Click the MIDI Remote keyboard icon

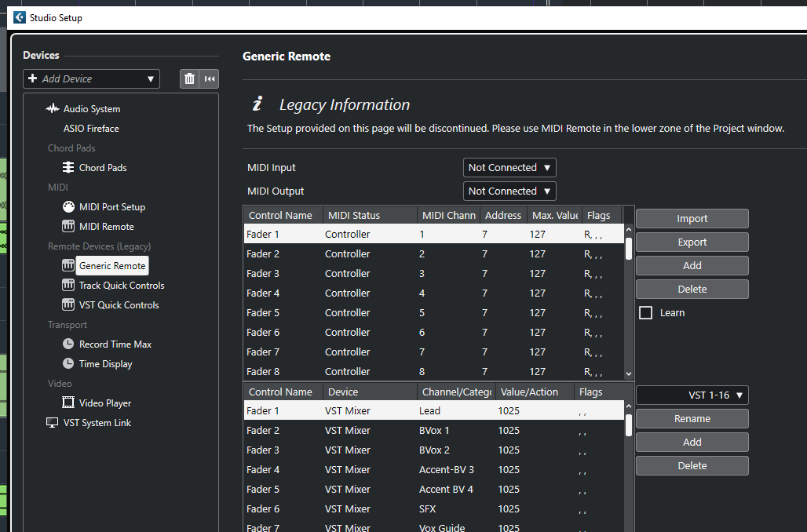pyautogui.click(x=68, y=227)
